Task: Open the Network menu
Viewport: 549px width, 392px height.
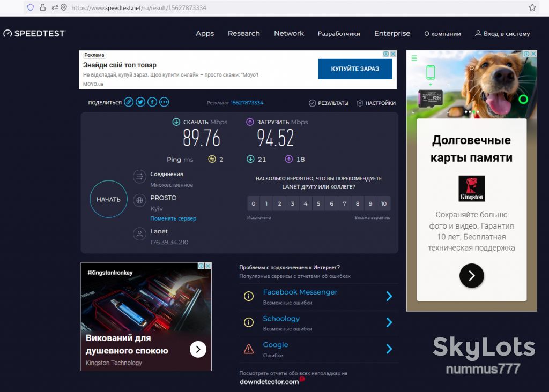Action: 289,34
